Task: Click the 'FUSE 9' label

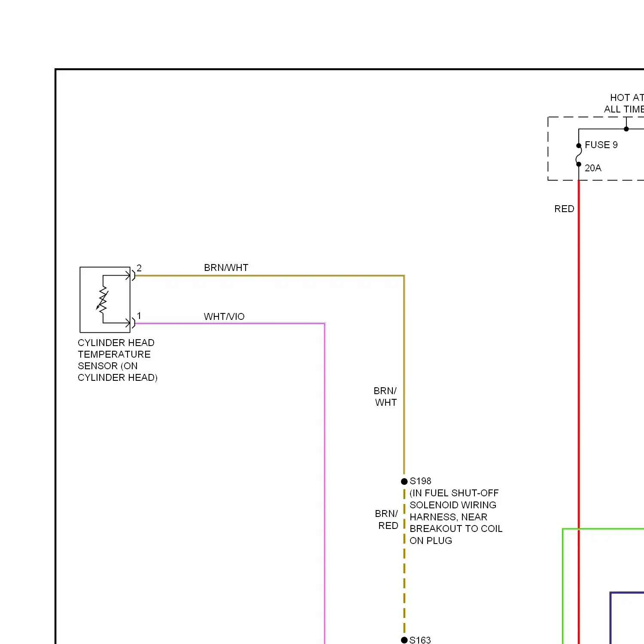Action: pyautogui.click(x=601, y=145)
